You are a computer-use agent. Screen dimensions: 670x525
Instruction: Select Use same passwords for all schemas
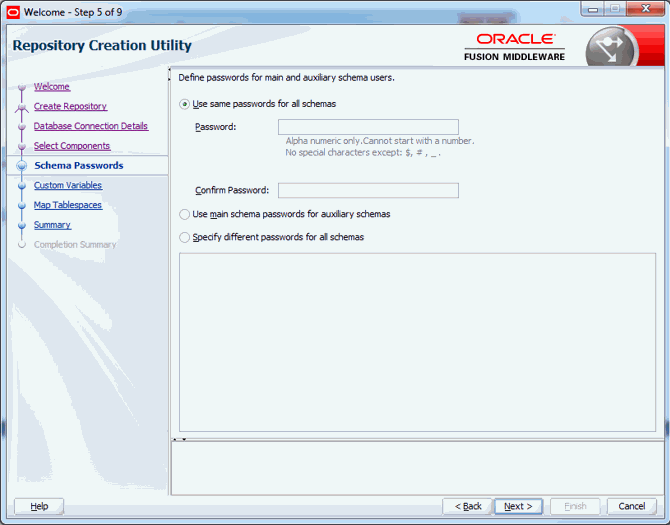(184, 104)
